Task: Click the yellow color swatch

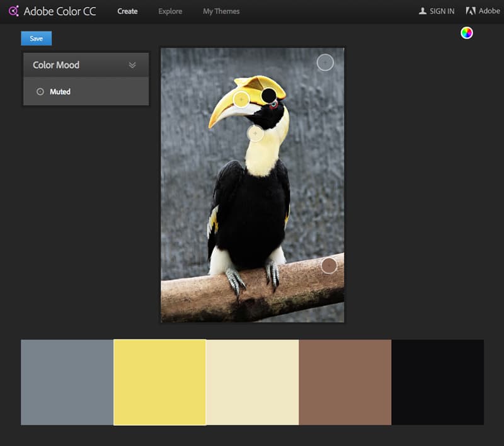Action: click(x=160, y=382)
